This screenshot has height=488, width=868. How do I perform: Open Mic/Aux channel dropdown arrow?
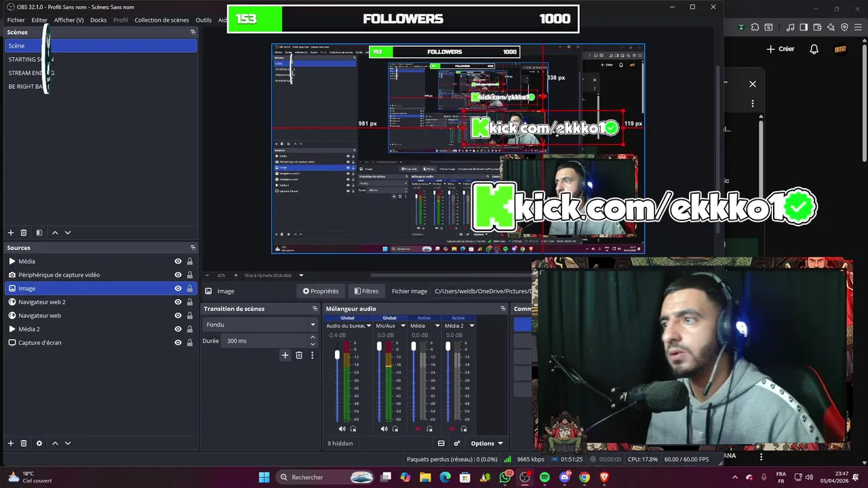coord(403,325)
